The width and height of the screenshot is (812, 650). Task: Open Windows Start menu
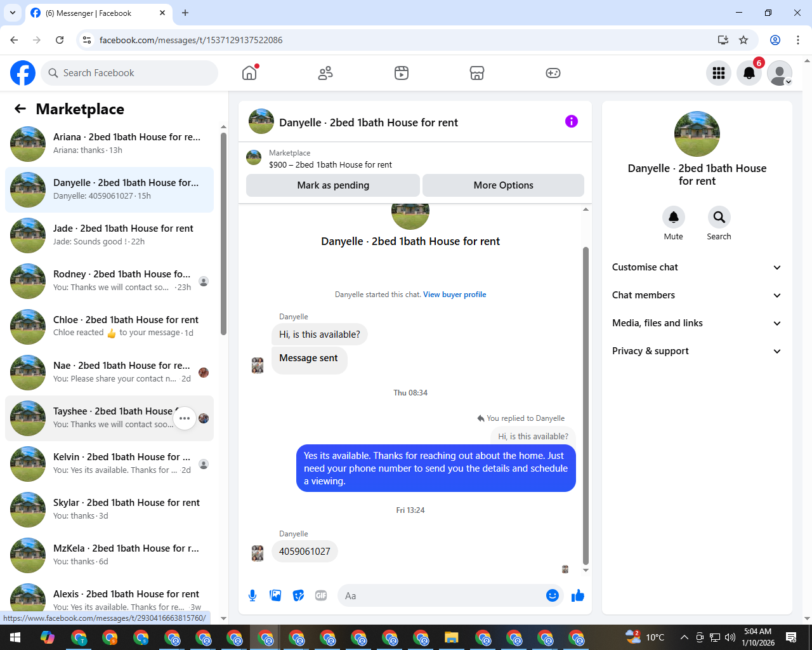tap(15, 637)
